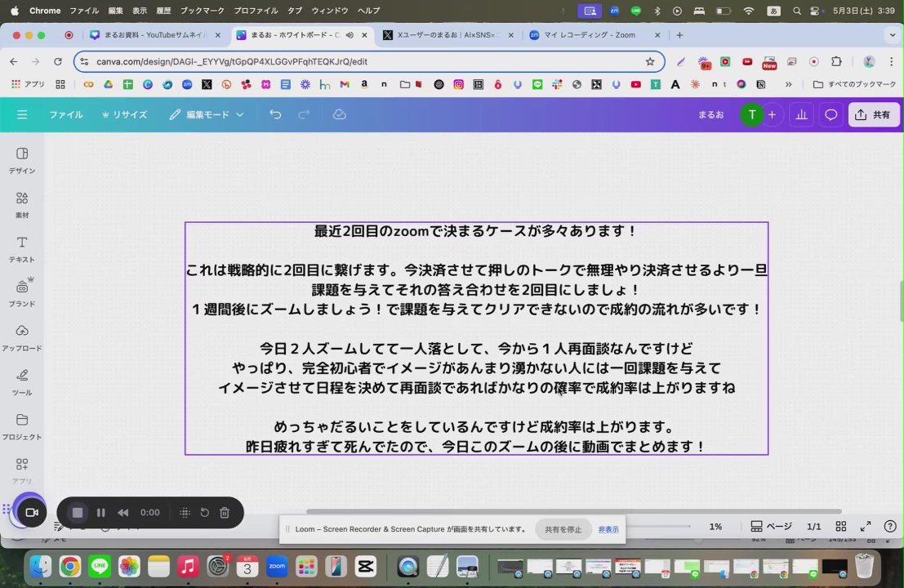
Task: Enter fullscreen presentation mode
Action: point(866,526)
